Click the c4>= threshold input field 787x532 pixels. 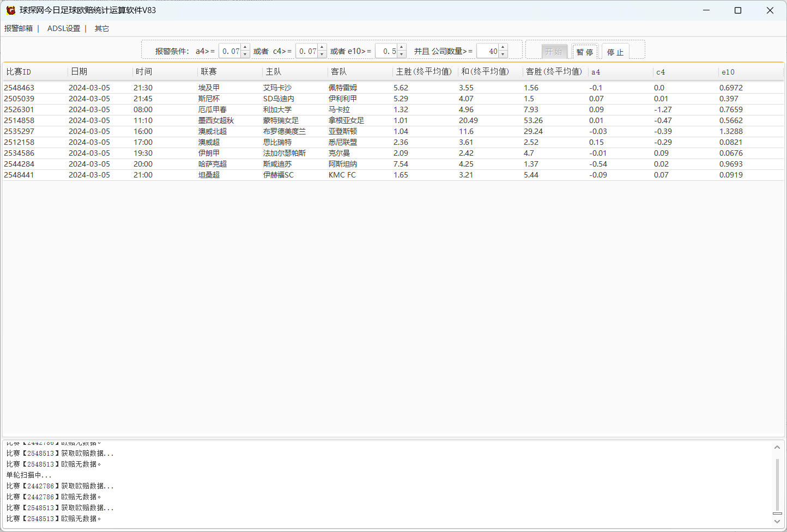pos(306,51)
